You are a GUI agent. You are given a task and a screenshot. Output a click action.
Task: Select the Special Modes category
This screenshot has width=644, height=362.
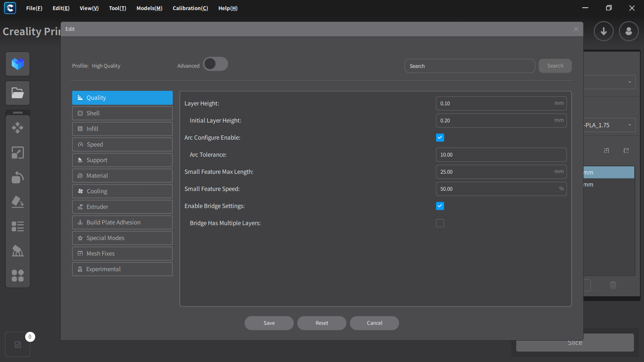click(x=122, y=238)
